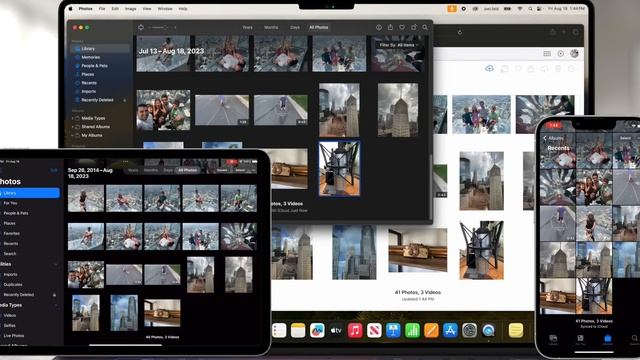This screenshot has width=640, height=360.
Task: Open the Filter By: All Items dropdown
Action: click(x=399, y=45)
